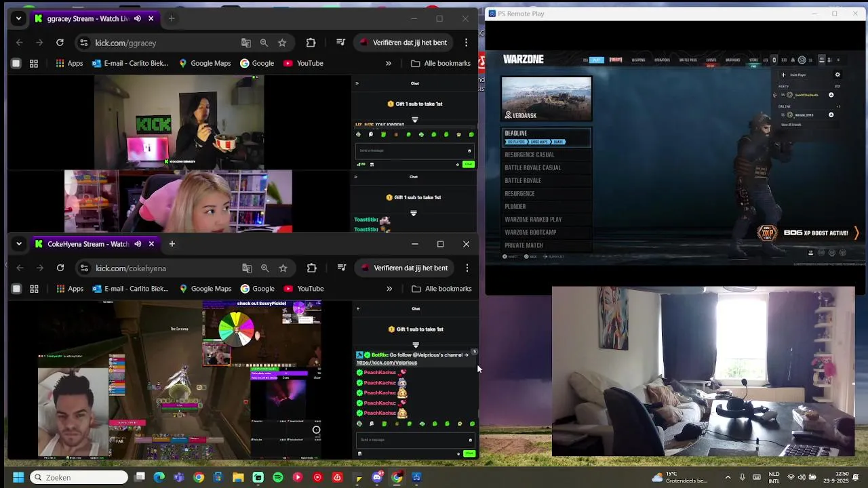
Task: Open tab search dropdown in cokehyena window
Action: click(19, 244)
